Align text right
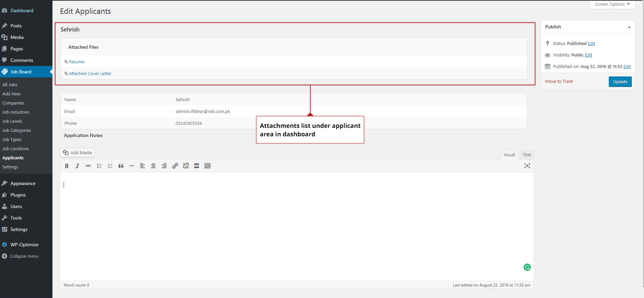This screenshot has width=644, height=298. [x=164, y=166]
